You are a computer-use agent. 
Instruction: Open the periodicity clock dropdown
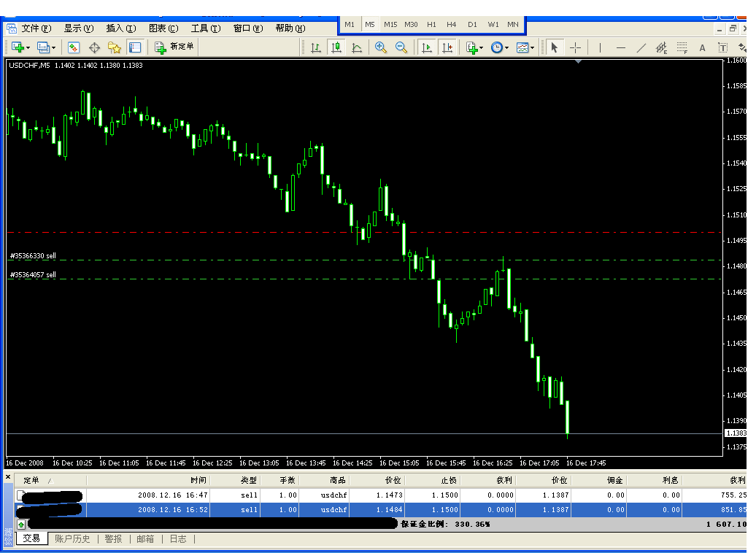point(500,47)
